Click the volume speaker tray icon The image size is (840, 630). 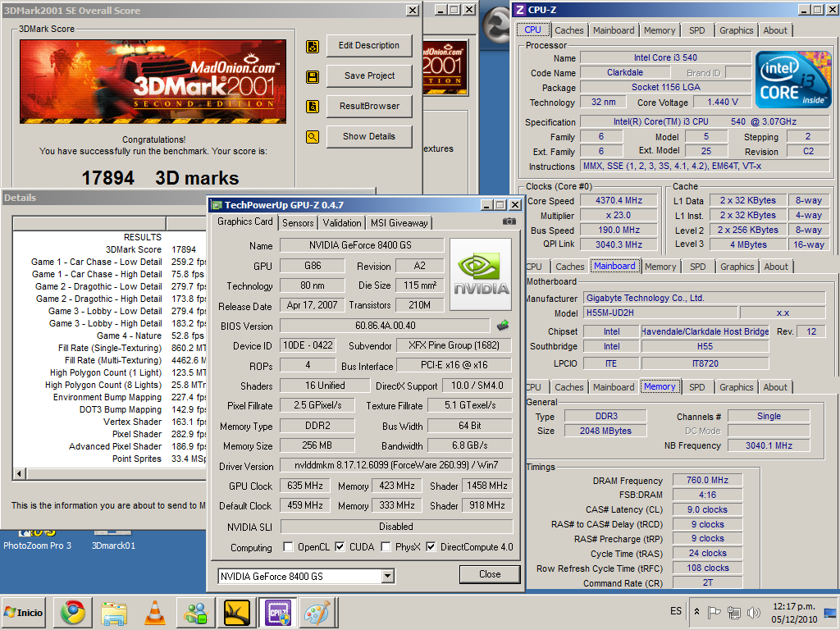click(754, 612)
